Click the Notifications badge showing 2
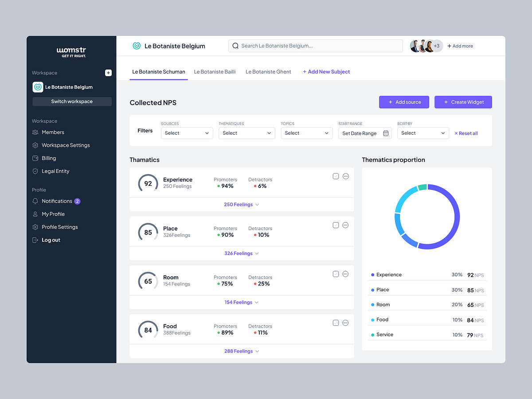 point(77,201)
